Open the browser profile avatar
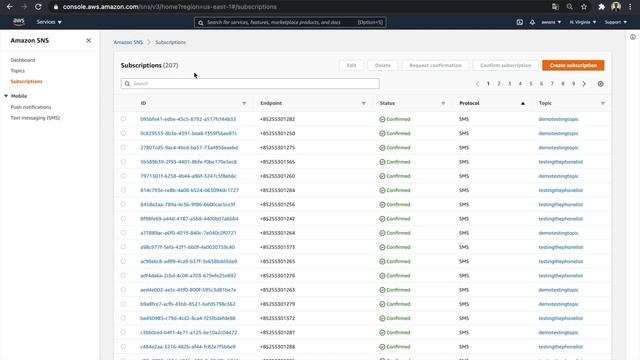 point(616,7)
